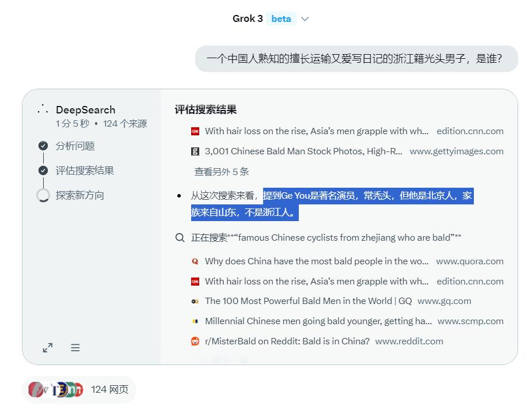
Task: Click the 探索新方向 loading step
Action: 79,195
